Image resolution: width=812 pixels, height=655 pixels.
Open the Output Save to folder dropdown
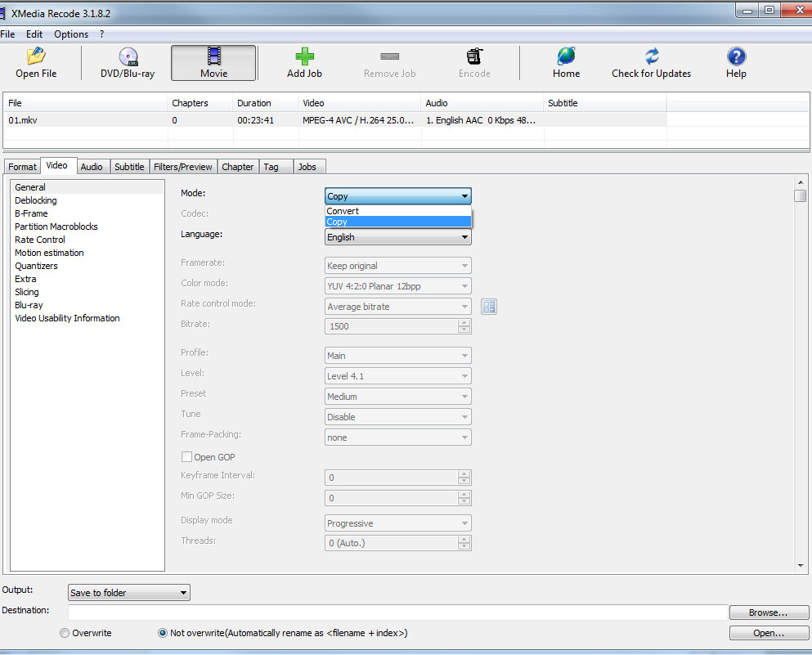coord(129,592)
